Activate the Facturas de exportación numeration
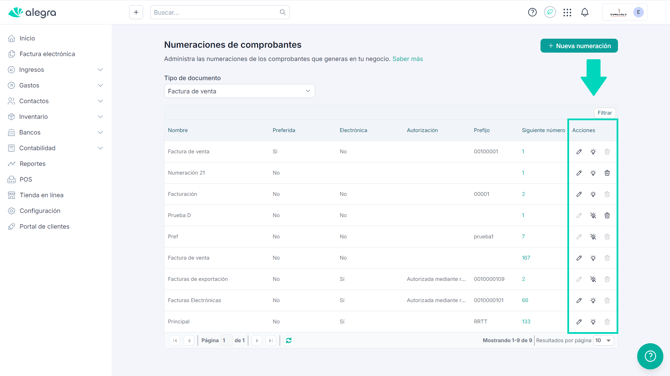 coord(593,279)
